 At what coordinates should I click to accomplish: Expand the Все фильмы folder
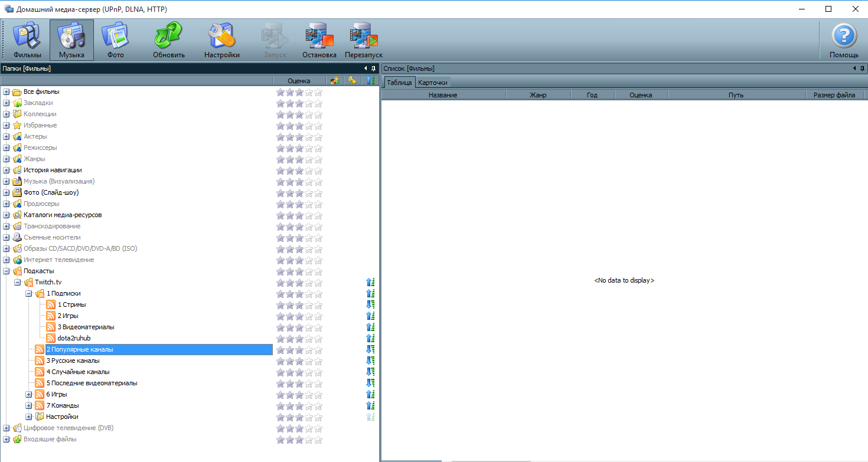pos(6,92)
